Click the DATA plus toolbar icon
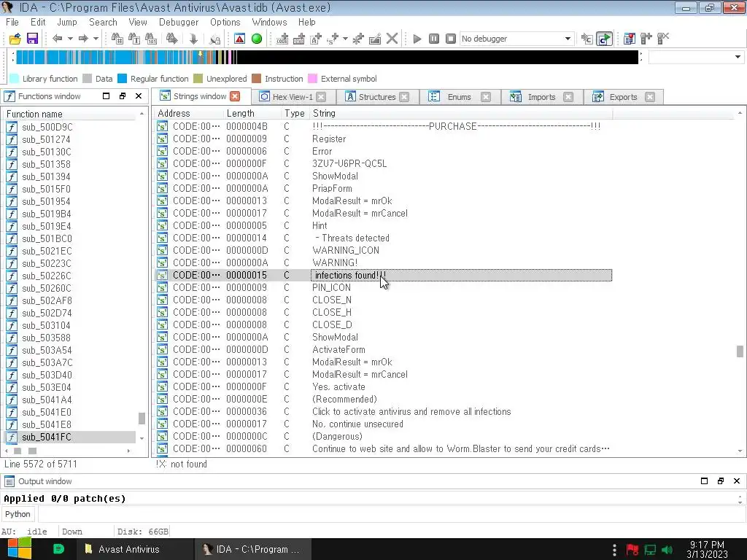Screen dimensions: 747x560 pos(298,39)
